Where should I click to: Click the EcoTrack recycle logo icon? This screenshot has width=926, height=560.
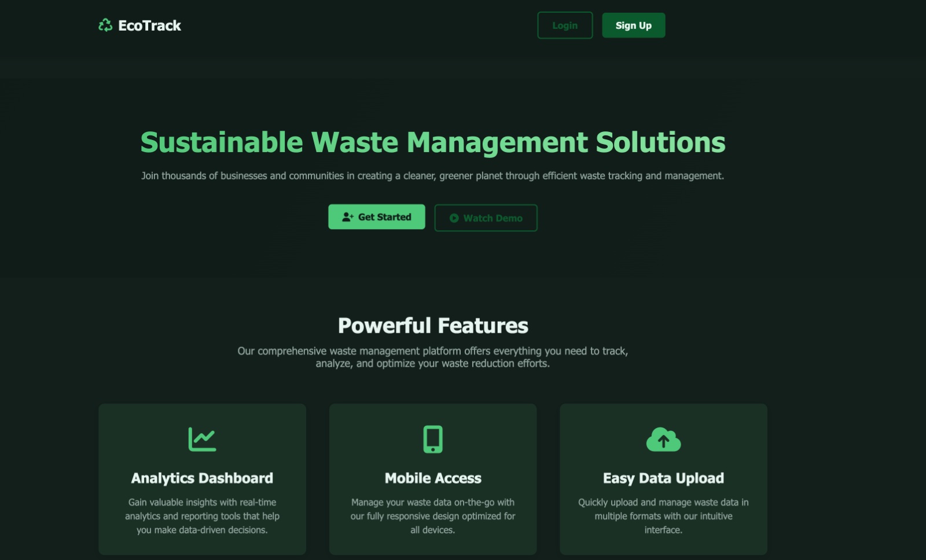[105, 25]
